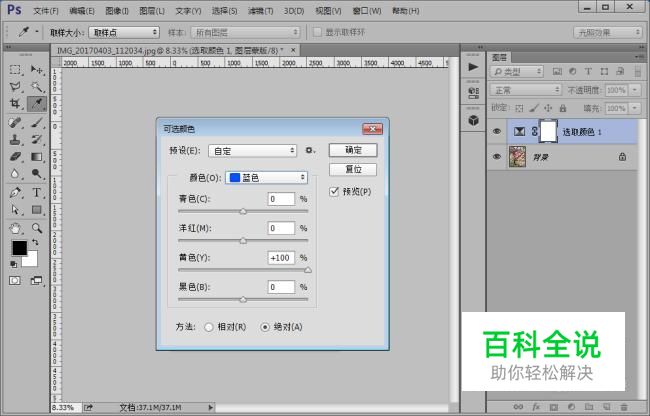Select the Pen tool
Viewport: 650px width, 416px height.
point(15,193)
